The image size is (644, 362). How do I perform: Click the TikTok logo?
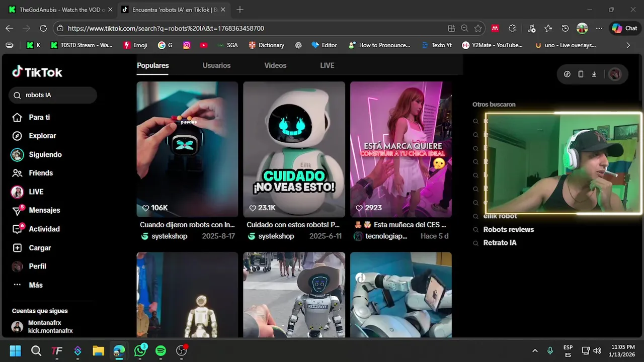[x=37, y=72]
